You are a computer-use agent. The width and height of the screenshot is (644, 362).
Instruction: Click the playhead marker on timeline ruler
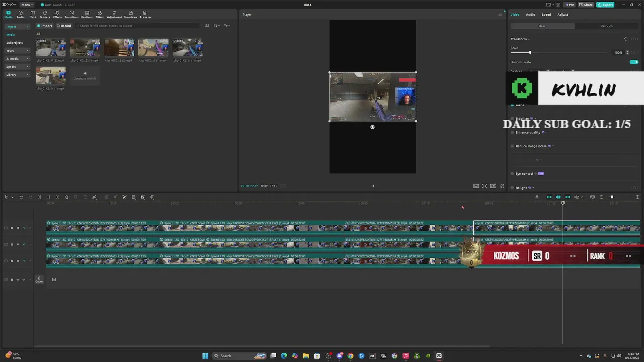pos(563,203)
